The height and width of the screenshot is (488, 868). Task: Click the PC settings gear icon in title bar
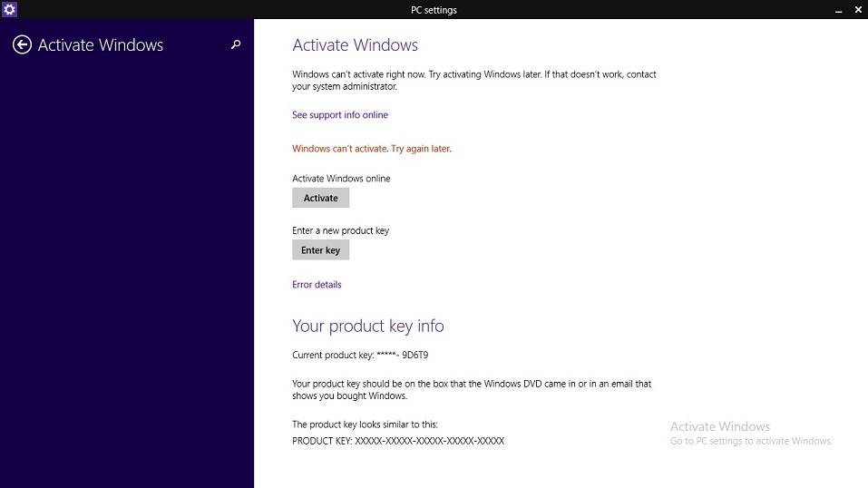(9, 9)
